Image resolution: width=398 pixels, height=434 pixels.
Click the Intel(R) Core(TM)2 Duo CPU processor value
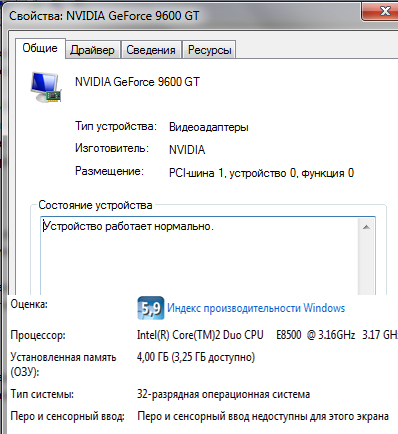267,335
